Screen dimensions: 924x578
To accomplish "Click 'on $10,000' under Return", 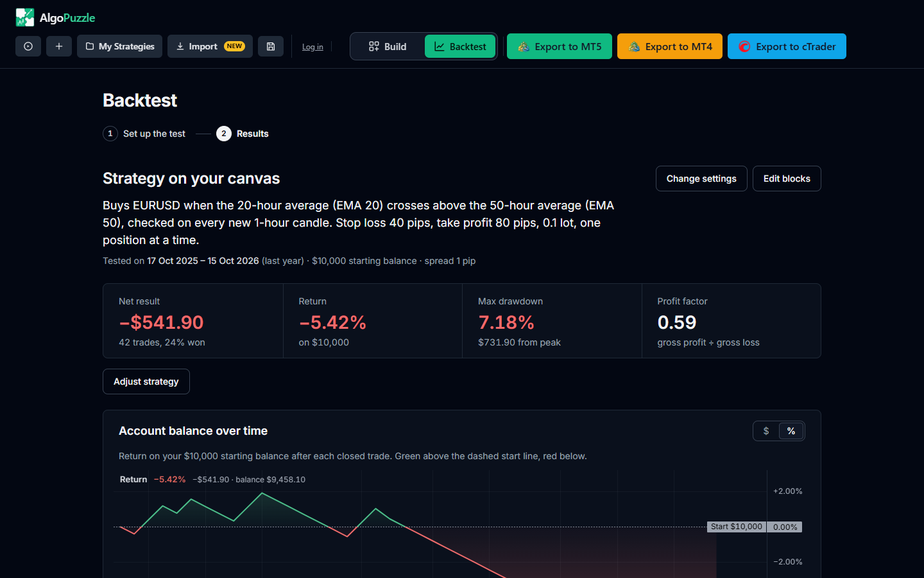I will 324,342.
